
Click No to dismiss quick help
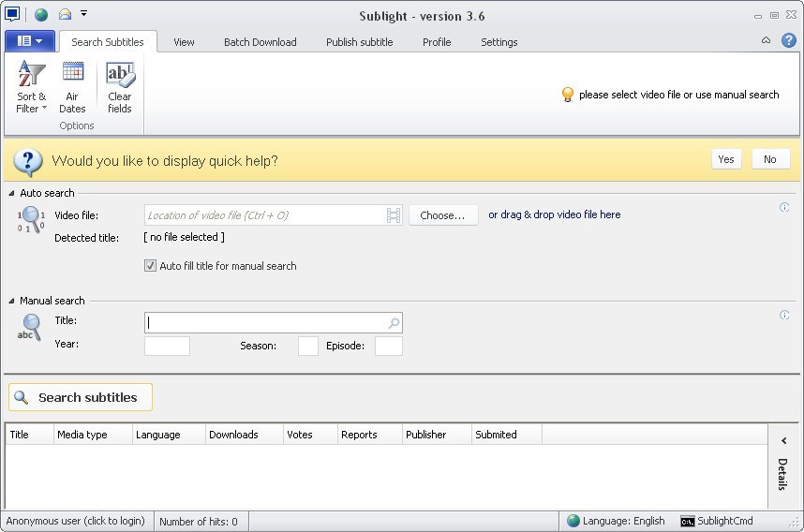(x=770, y=159)
